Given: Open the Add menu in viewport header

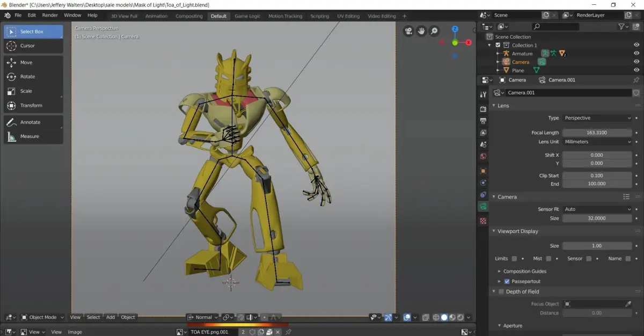Looking at the screenshot, I should click(x=110, y=317).
